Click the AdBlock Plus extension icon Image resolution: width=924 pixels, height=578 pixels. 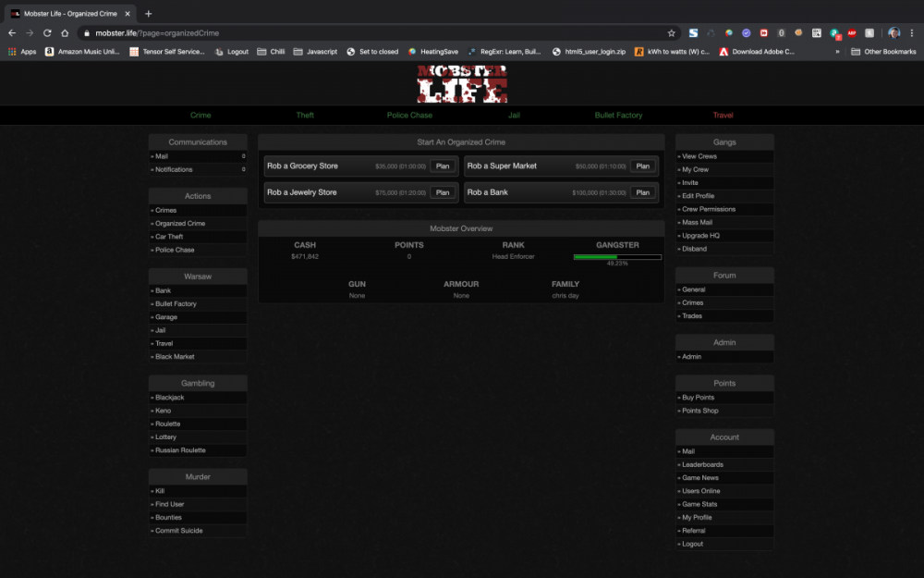coord(852,32)
